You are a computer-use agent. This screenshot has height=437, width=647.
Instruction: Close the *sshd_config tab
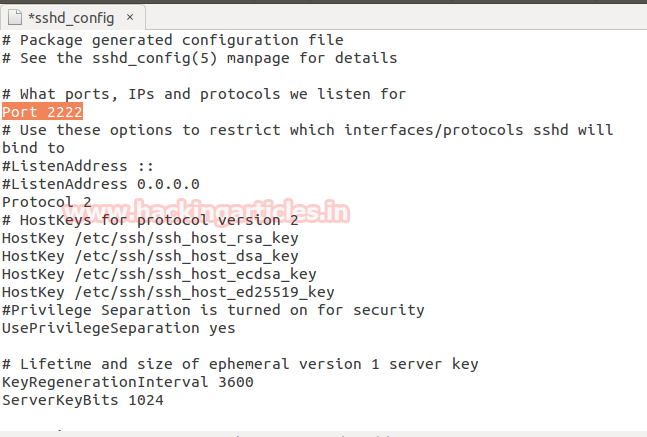click(130, 16)
